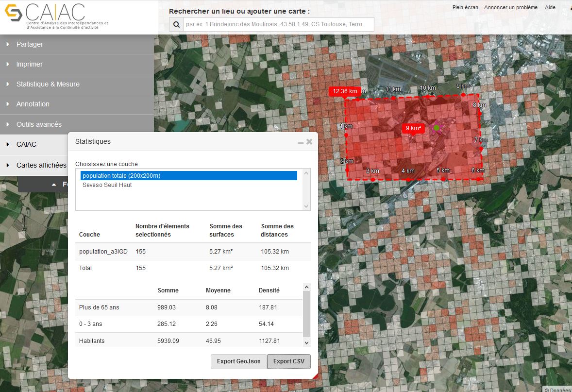Click the search magnifier icon
The image size is (572, 392).
[x=176, y=24]
